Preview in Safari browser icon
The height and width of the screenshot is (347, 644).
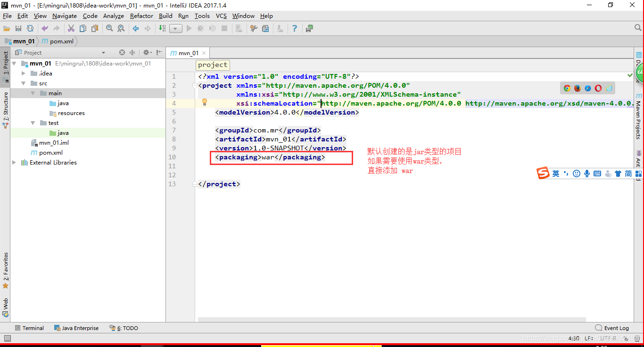588,88
